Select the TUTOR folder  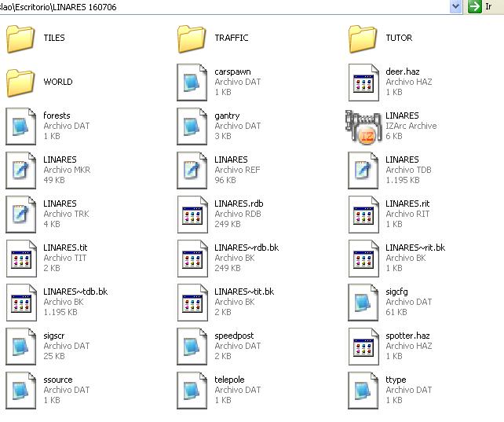click(363, 38)
